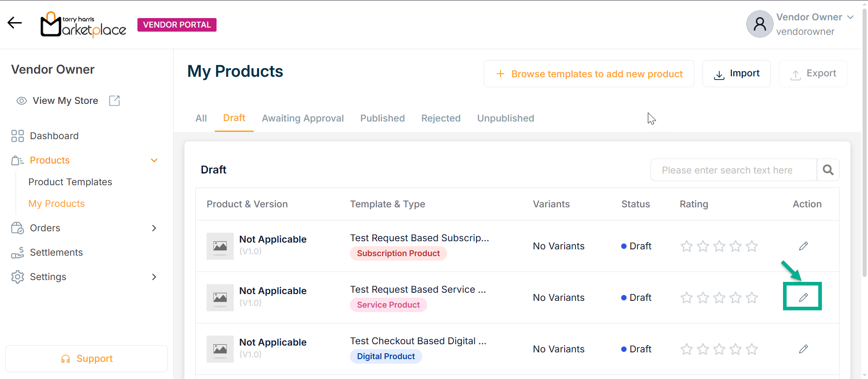The image size is (868, 379).
Task: Open Product Templates in the sidebar
Action: (70, 182)
